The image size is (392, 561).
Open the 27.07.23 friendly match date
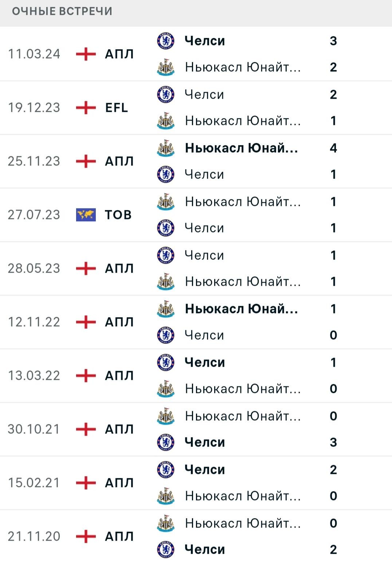(34, 215)
